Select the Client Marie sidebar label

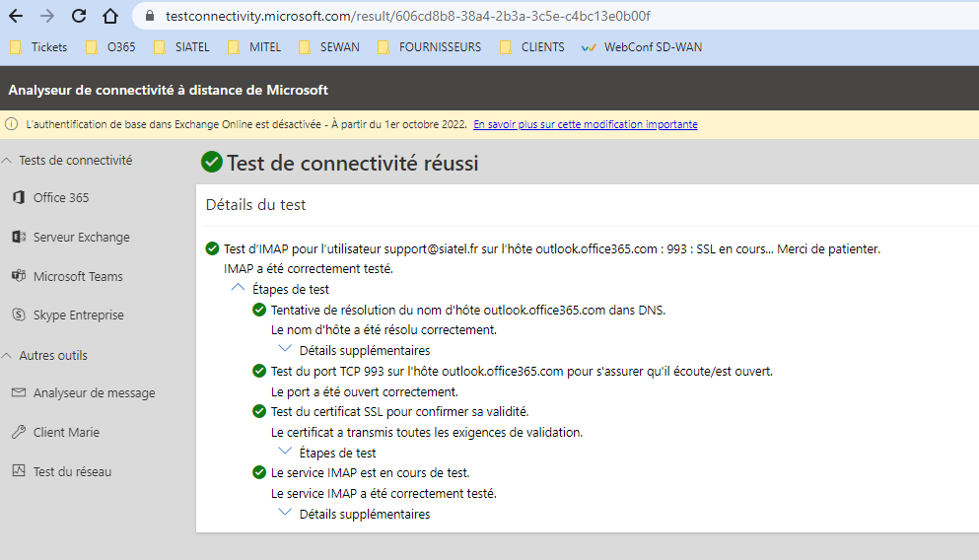coord(66,432)
